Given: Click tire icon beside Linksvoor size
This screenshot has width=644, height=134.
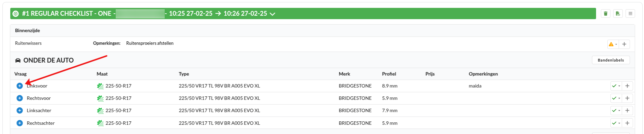Looking at the screenshot, I should point(100,86).
